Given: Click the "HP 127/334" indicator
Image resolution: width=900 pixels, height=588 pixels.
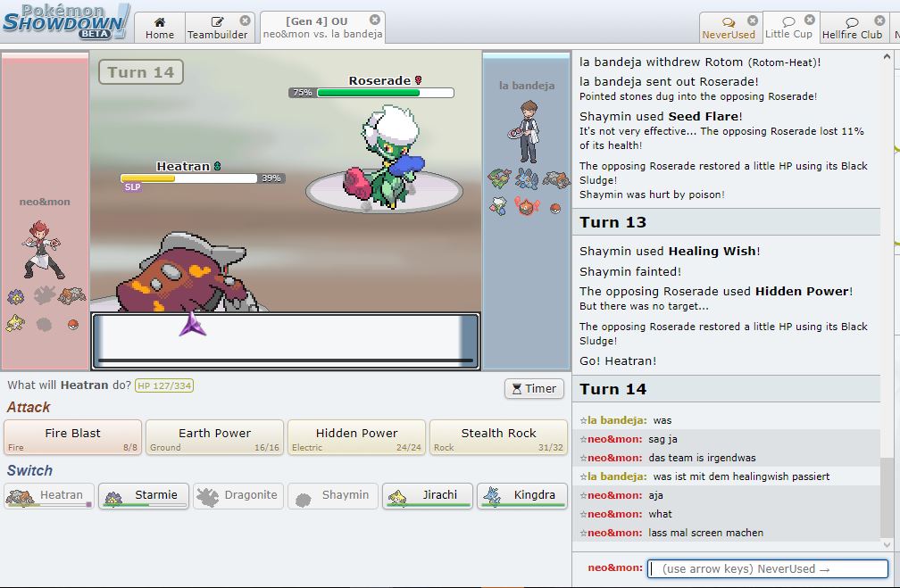Looking at the screenshot, I should (x=164, y=385).
